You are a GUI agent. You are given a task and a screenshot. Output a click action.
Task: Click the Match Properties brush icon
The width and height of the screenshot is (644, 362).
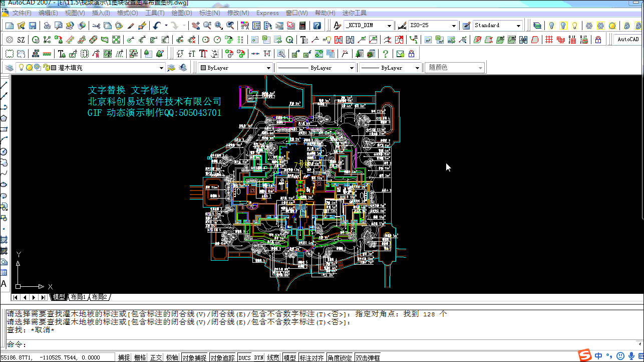point(131,26)
